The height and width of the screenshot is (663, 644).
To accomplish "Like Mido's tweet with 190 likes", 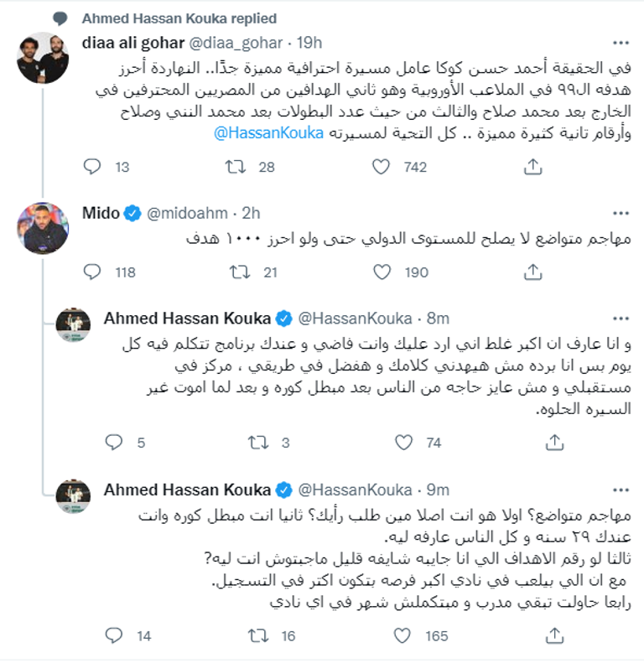I will click(x=382, y=272).
